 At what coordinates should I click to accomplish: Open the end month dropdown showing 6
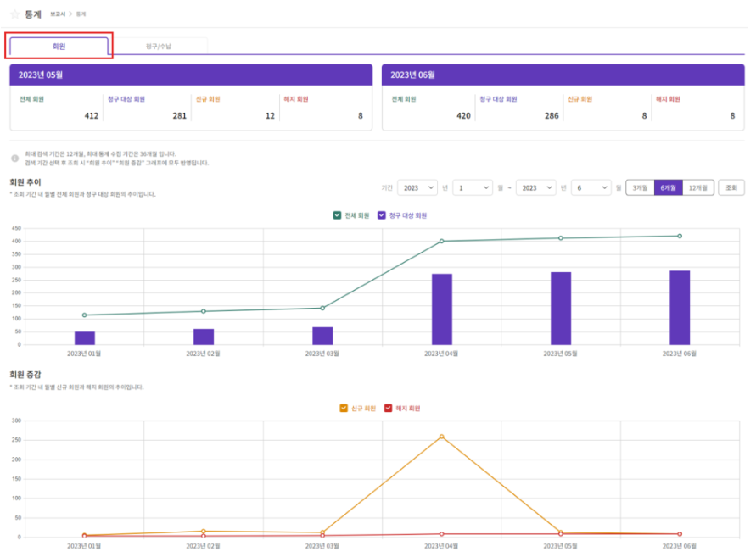point(591,188)
